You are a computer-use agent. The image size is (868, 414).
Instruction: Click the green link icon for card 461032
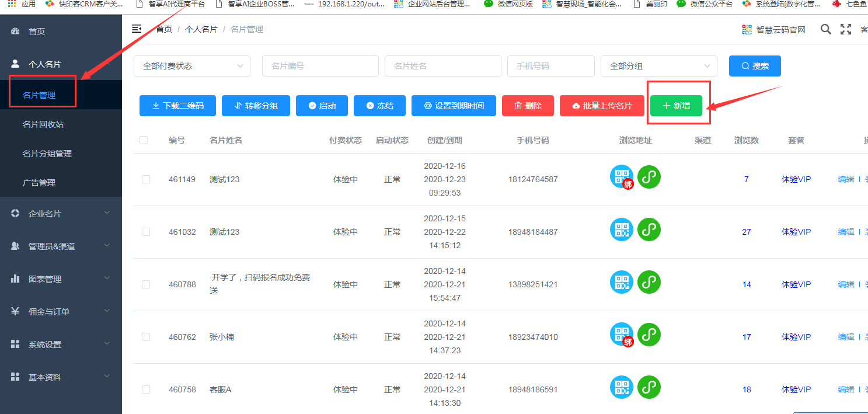(x=649, y=229)
